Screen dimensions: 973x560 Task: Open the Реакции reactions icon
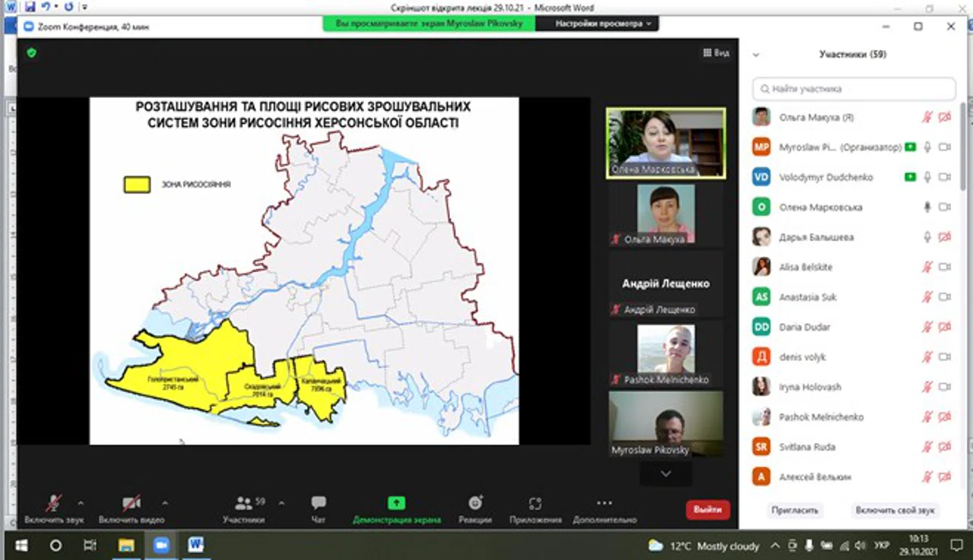point(475,509)
